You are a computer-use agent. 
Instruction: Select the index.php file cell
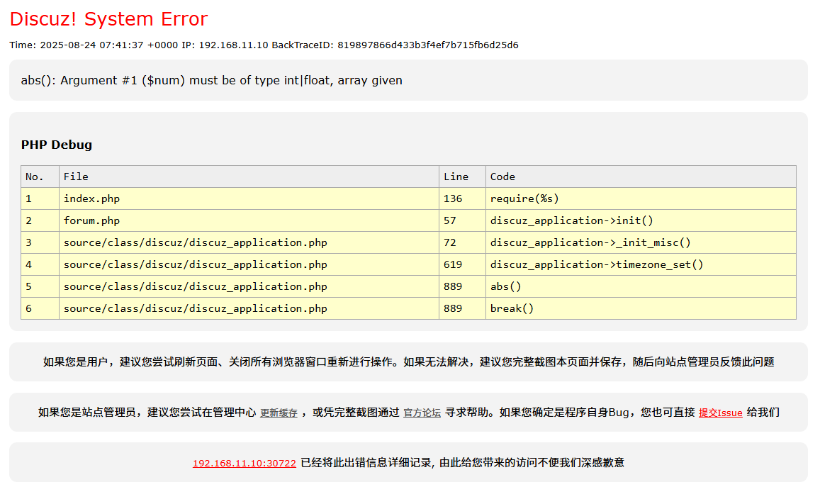pyautogui.click(x=249, y=198)
